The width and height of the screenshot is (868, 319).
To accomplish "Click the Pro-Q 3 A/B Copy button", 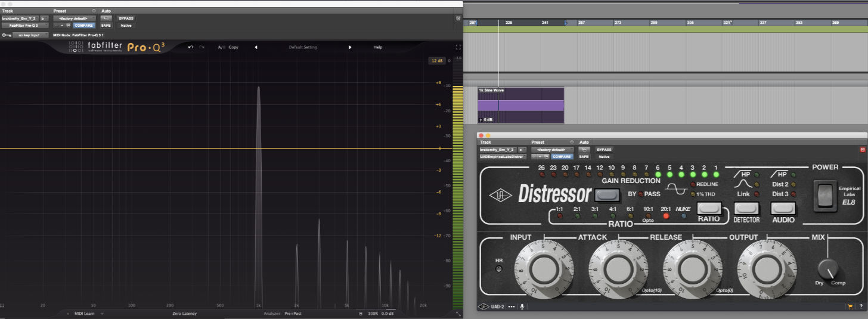I will [x=234, y=47].
